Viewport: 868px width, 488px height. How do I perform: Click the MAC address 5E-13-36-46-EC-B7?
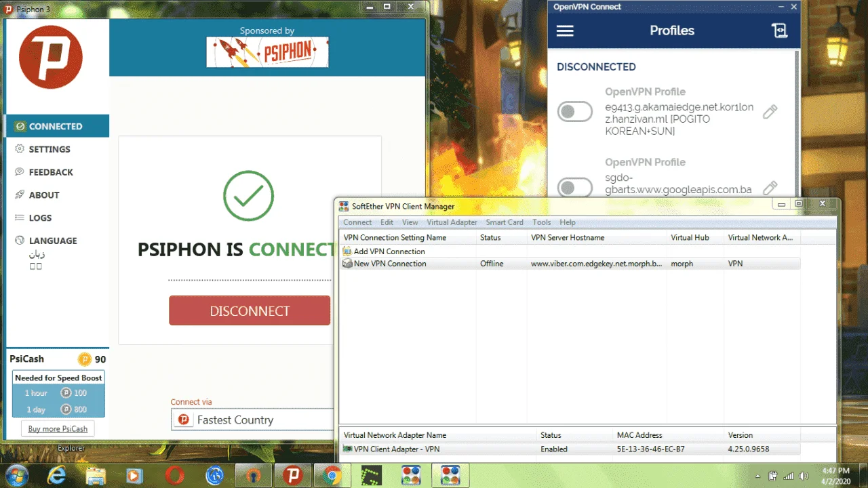(x=650, y=449)
